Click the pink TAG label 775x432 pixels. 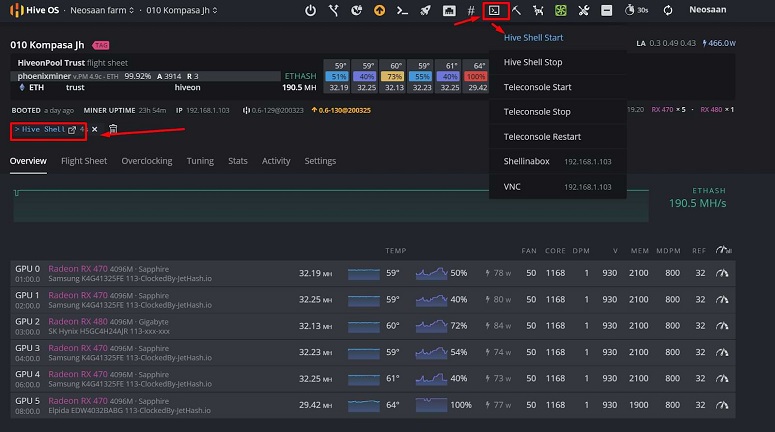coord(101,45)
